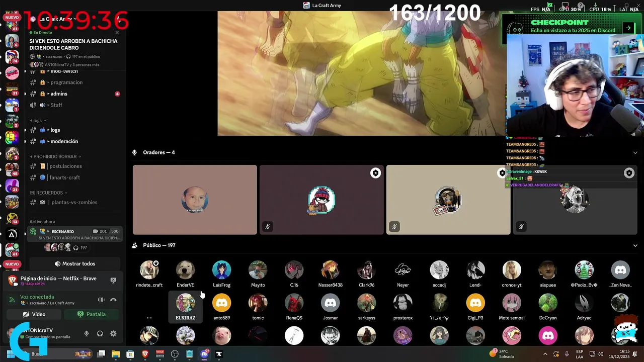The height and width of the screenshot is (362, 644).
Task: Open Clark96 audience member profile
Action: coord(366,274)
